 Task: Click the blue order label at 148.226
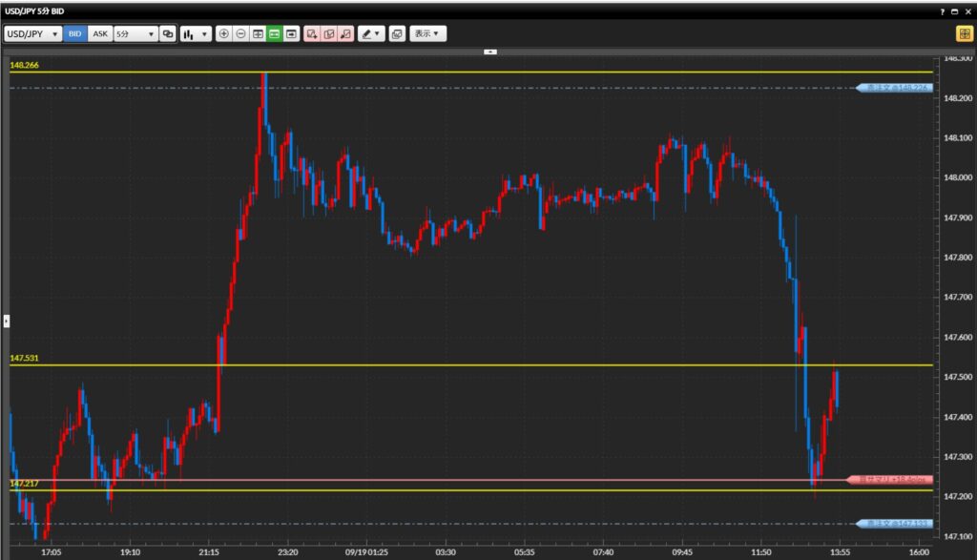895,88
